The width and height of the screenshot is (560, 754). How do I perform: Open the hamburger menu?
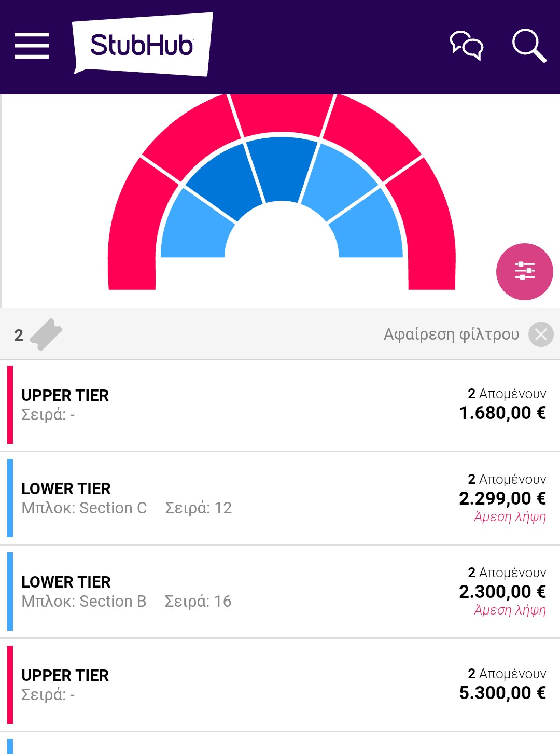point(32,46)
